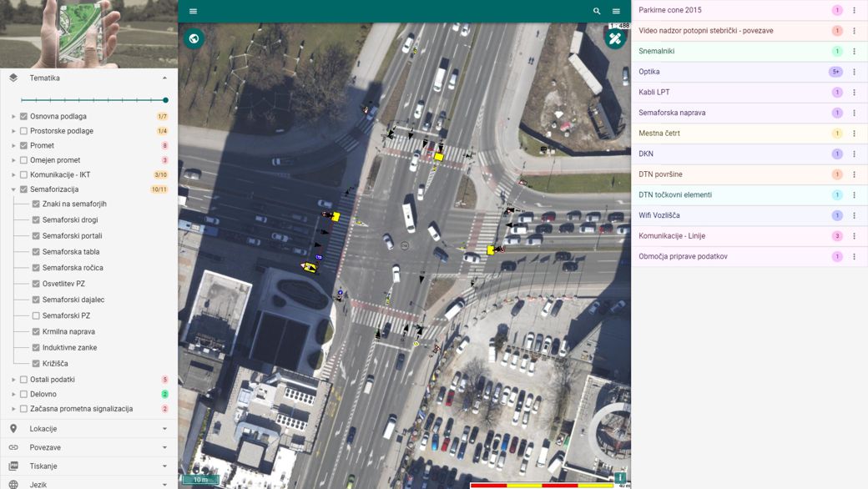Uncheck the Induktivne zanke layer
868x489 pixels.
coord(36,347)
